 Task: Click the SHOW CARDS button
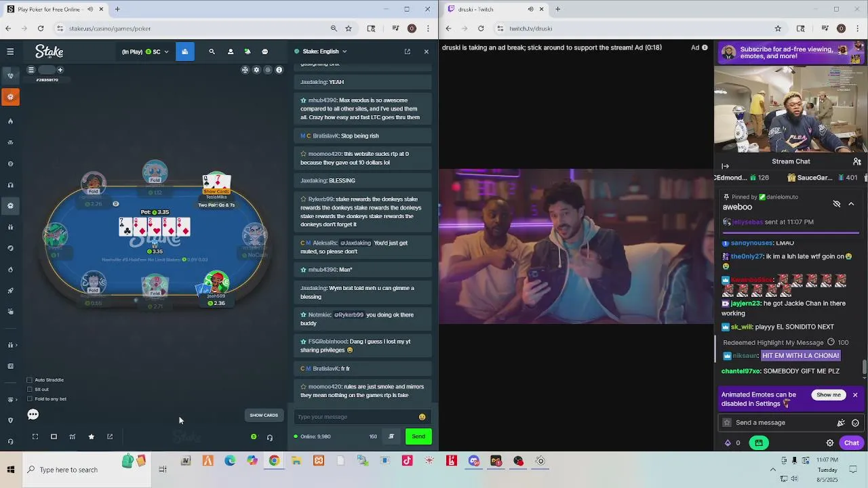[264, 415]
